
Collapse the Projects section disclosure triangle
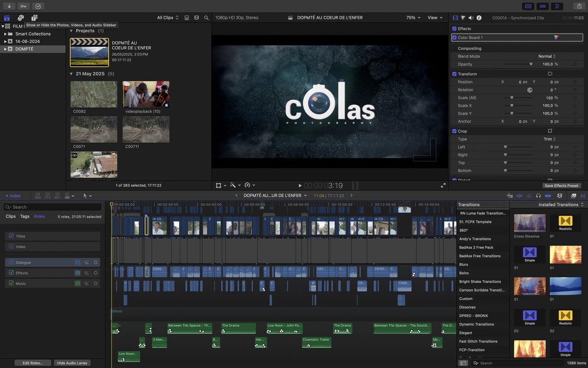coord(71,30)
